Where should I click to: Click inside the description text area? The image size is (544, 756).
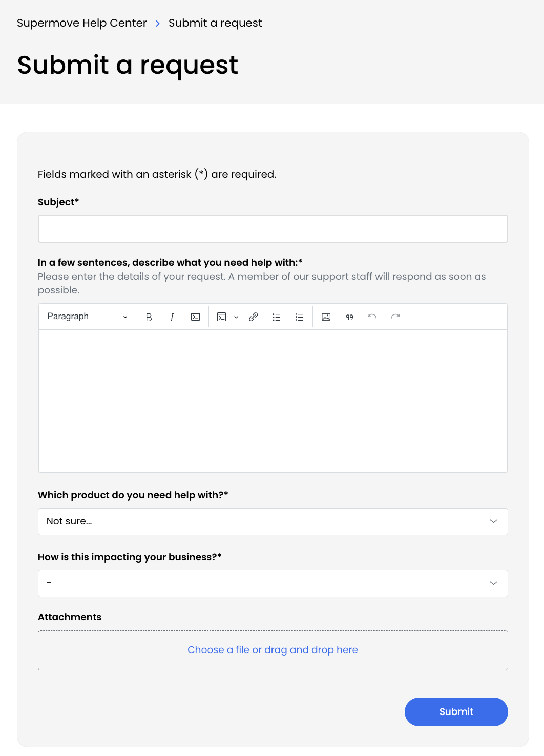[x=273, y=401]
